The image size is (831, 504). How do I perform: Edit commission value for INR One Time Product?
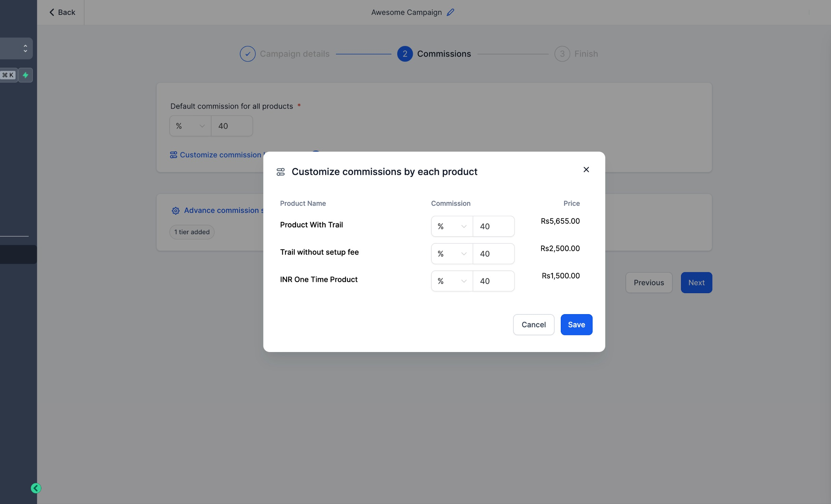coord(493,281)
